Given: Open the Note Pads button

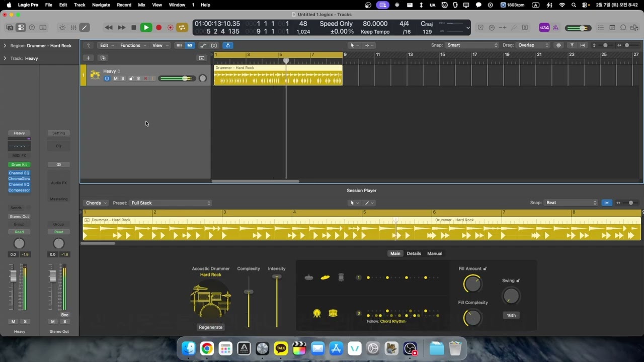Looking at the screenshot, I should (612, 28).
